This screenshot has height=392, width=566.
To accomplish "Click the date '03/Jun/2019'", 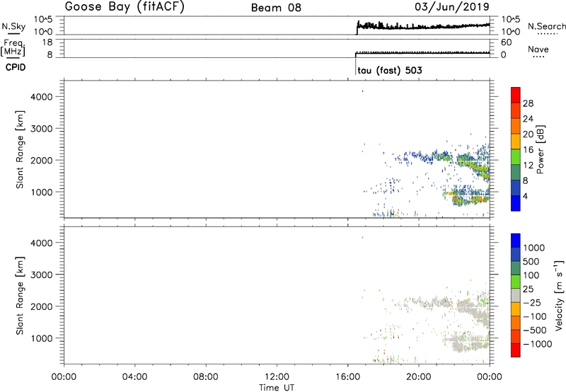I will 452,7.
